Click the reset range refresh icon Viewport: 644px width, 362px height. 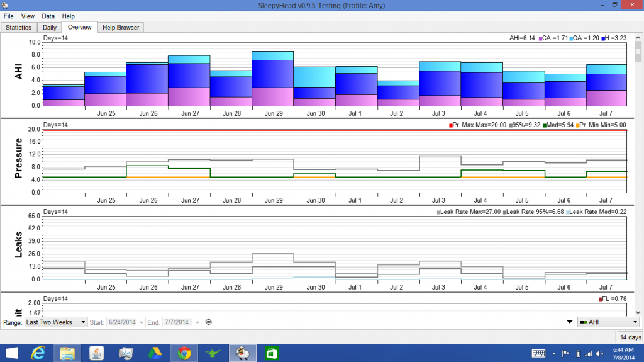pos(209,322)
